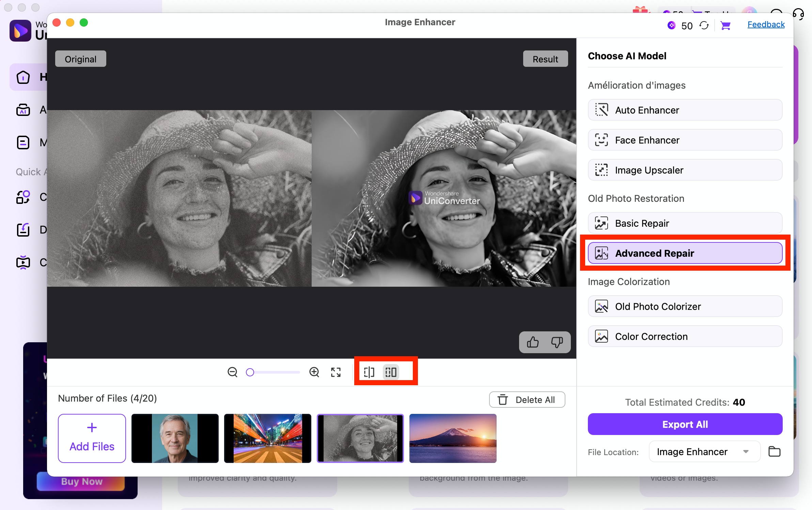The height and width of the screenshot is (510, 812).
Task: Pick the Image Upscaler model
Action: [x=685, y=170]
